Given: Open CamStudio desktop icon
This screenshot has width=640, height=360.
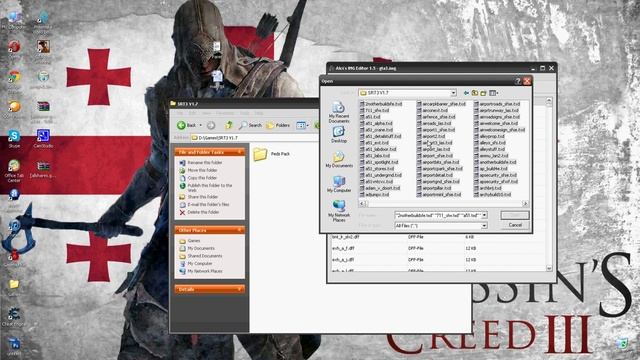Looking at the screenshot, I should point(43,138).
